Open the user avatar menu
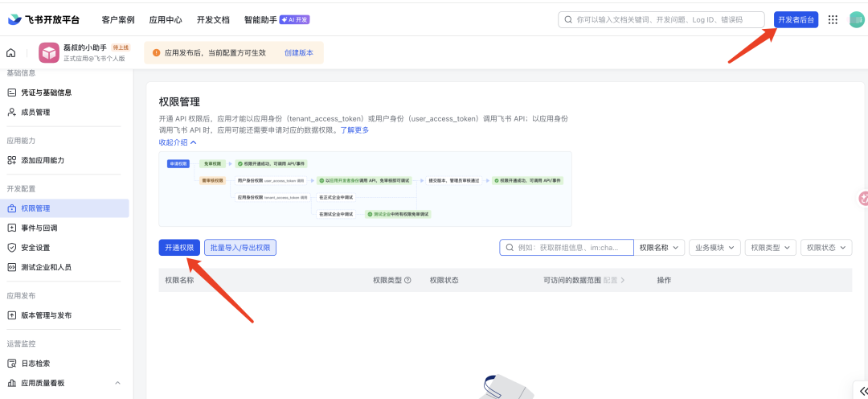Viewport: 868px width, 399px height. point(857,19)
